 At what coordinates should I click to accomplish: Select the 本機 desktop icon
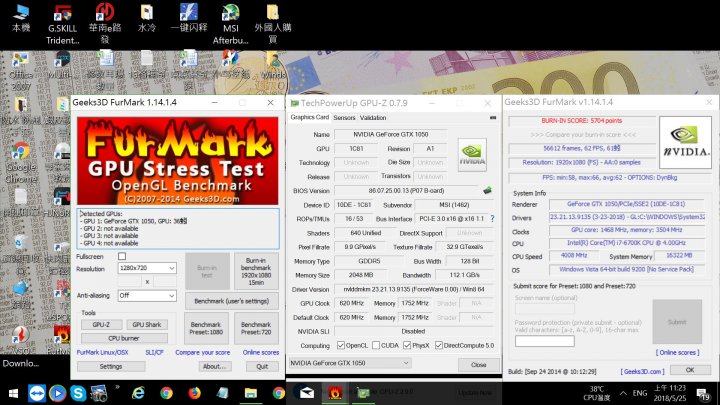click(x=21, y=18)
